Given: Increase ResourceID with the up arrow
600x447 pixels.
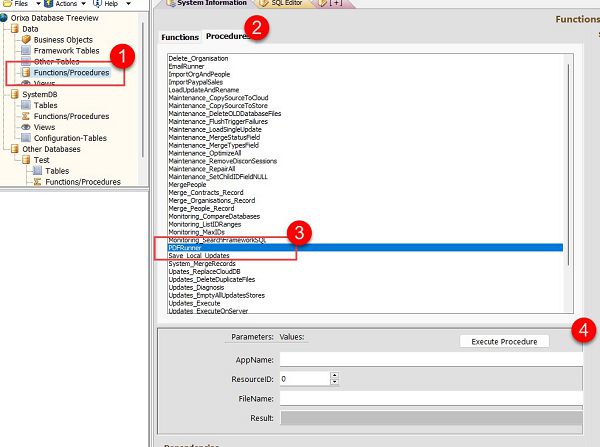Looking at the screenshot, I should click(x=332, y=375).
